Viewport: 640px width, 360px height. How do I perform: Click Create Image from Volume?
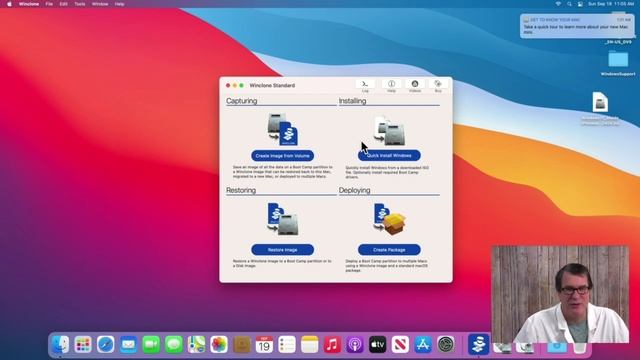pyautogui.click(x=282, y=156)
